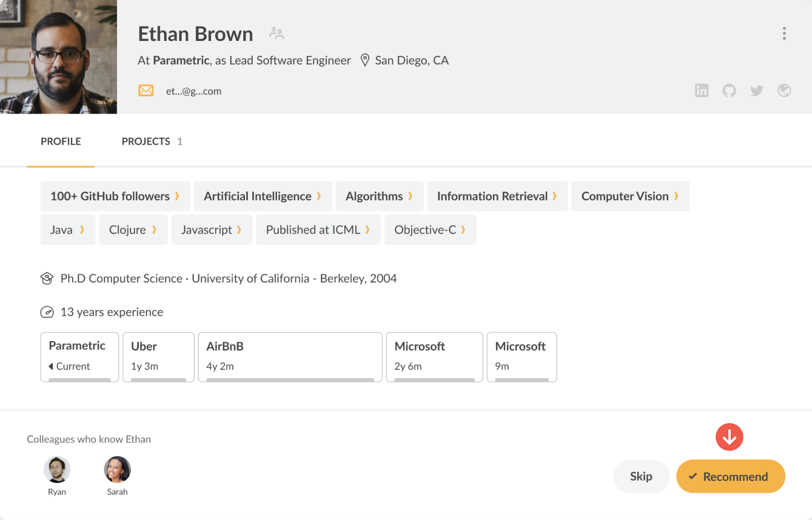812x520 pixels.
Task: Click the San Diego, CA location text
Action: pos(412,61)
